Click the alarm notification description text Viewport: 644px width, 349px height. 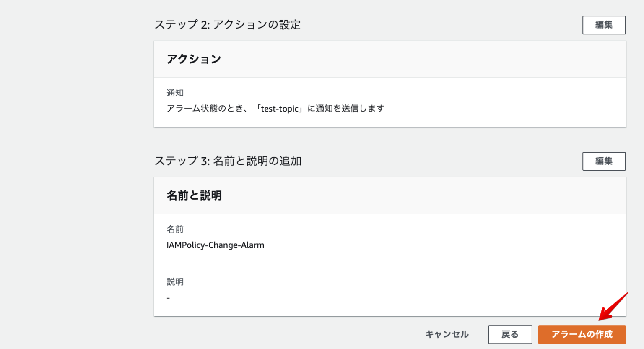click(275, 108)
